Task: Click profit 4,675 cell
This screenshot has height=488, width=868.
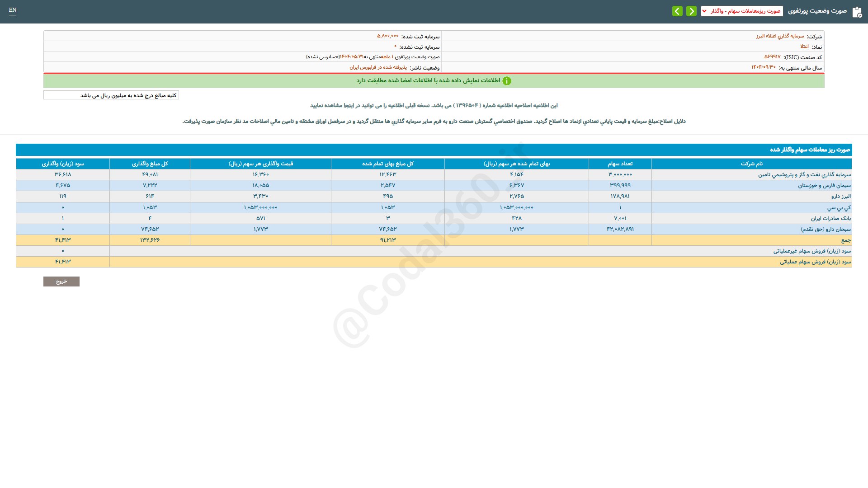Action: click(x=63, y=185)
